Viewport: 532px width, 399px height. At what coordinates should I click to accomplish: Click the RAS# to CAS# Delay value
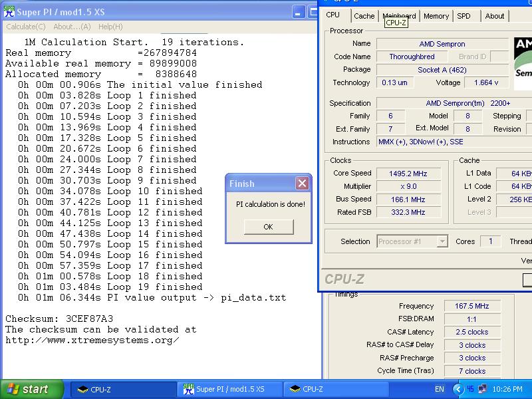472,345
